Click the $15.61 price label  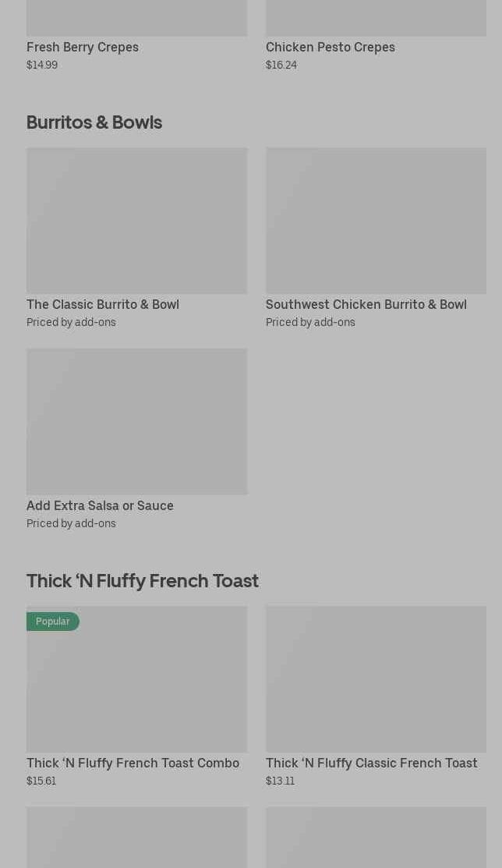pyautogui.click(x=41, y=781)
